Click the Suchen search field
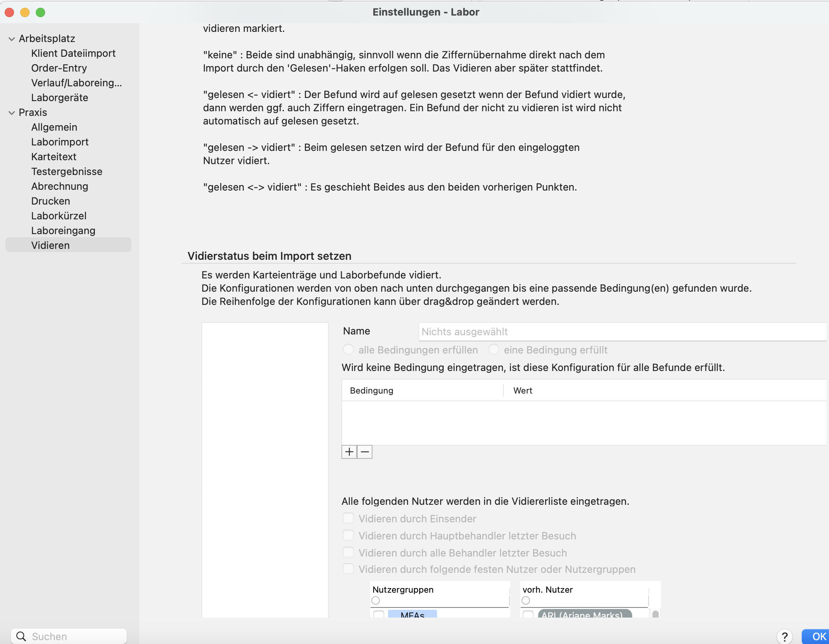829x644 pixels. pyautogui.click(x=69, y=637)
